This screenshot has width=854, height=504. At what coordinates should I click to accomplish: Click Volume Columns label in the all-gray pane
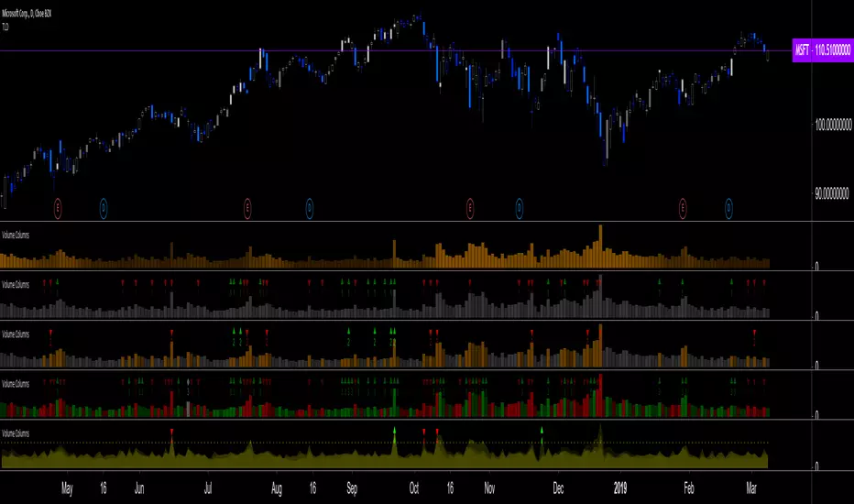(16, 284)
